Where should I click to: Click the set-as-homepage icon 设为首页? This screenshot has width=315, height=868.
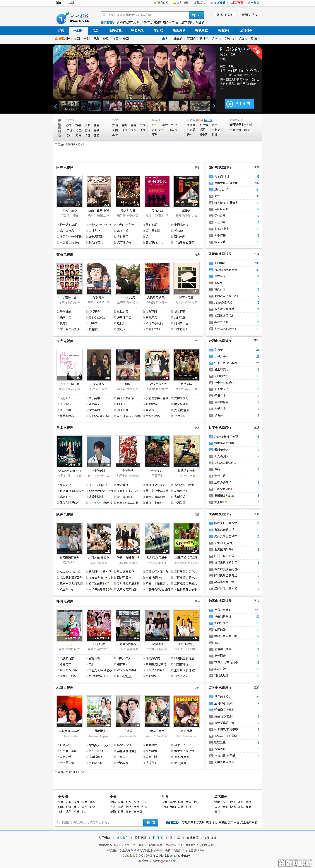coord(155,3)
